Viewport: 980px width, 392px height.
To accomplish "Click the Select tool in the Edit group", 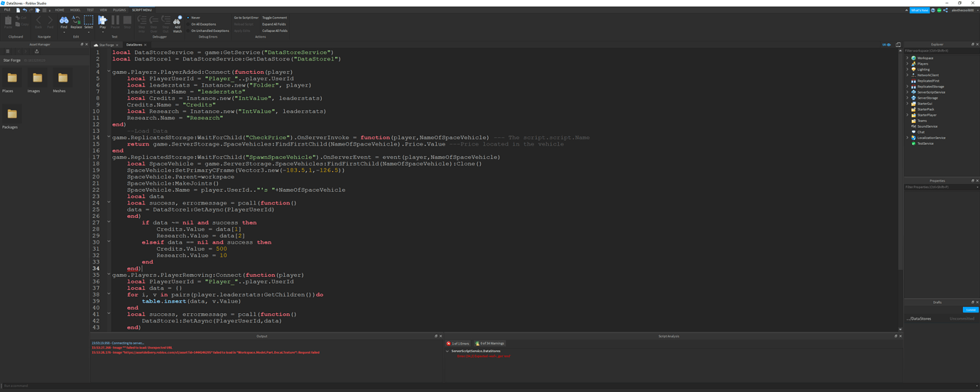I will click(89, 23).
